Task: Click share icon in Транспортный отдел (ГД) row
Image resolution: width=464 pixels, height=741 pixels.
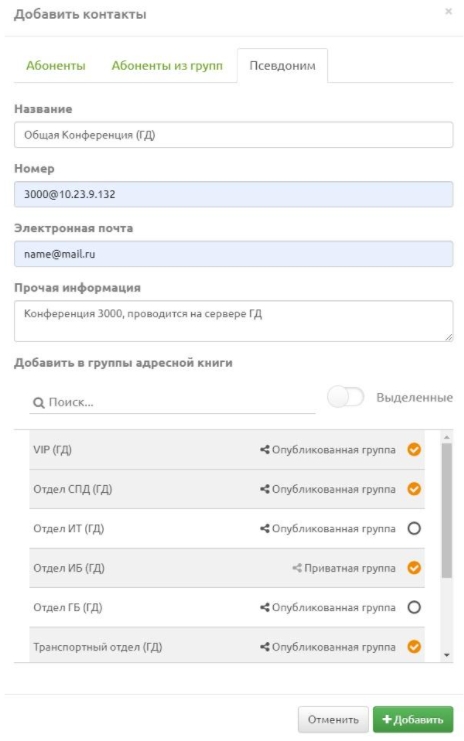Action: [x=265, y=646]
